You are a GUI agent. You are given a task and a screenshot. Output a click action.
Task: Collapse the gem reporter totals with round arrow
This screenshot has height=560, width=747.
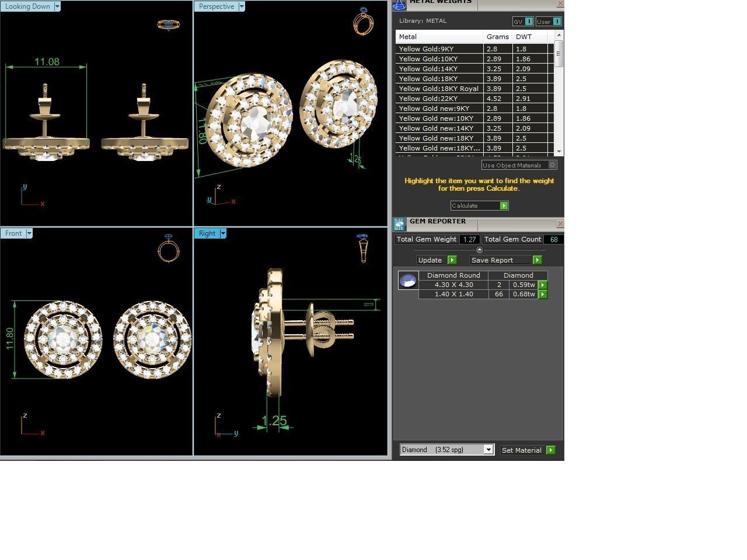[480, 250]
